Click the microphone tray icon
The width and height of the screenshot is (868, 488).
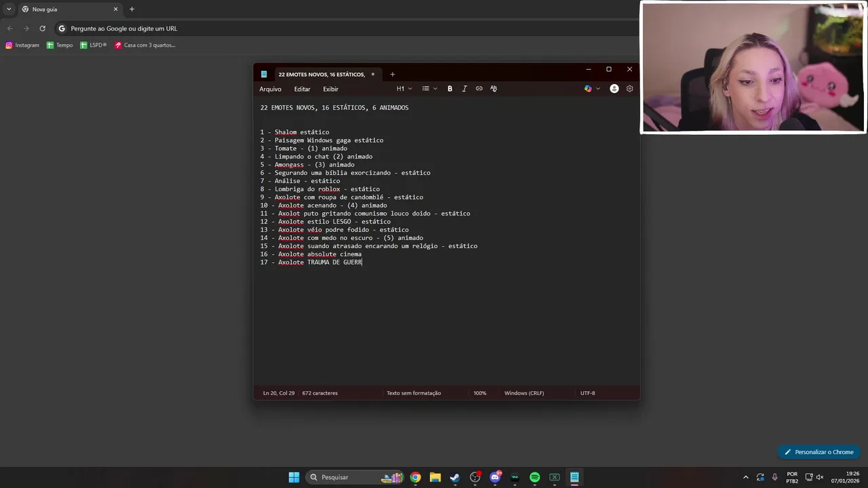coord(774,477)
